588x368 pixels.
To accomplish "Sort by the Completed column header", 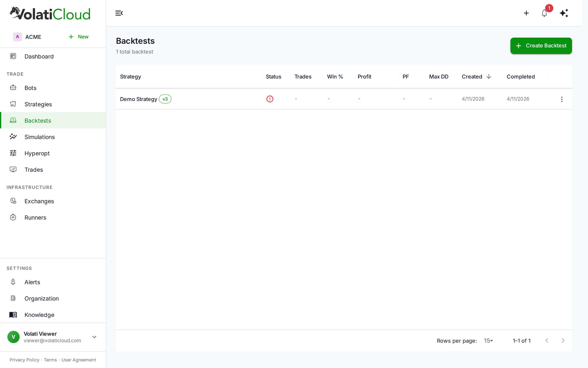I will tap(520, 77).
